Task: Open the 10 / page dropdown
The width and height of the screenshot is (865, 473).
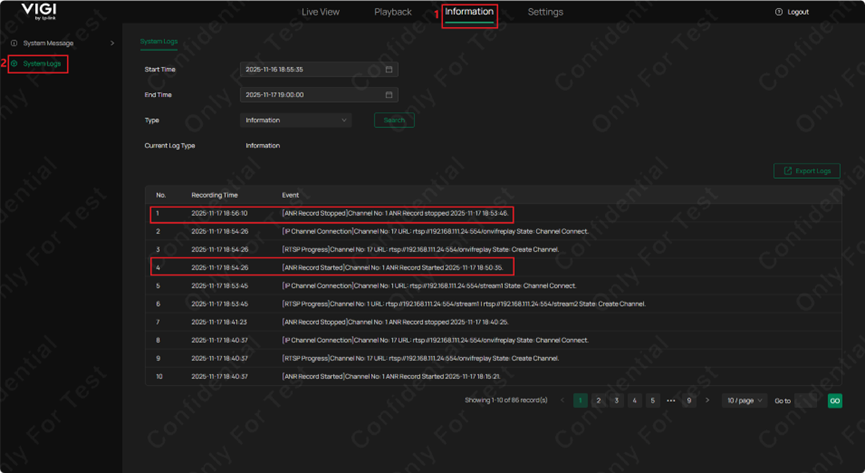Action: (x=744, y=401)
